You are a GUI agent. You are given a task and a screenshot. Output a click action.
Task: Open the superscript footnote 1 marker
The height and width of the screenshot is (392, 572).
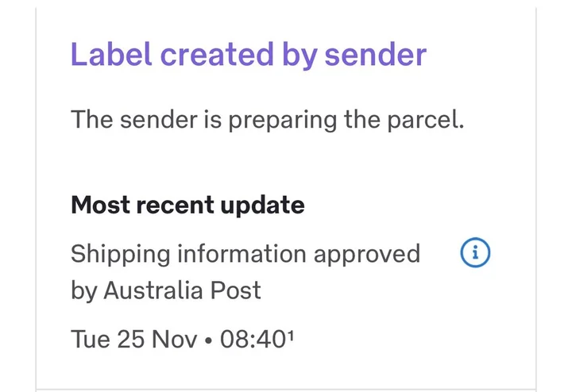coord(292,334)
